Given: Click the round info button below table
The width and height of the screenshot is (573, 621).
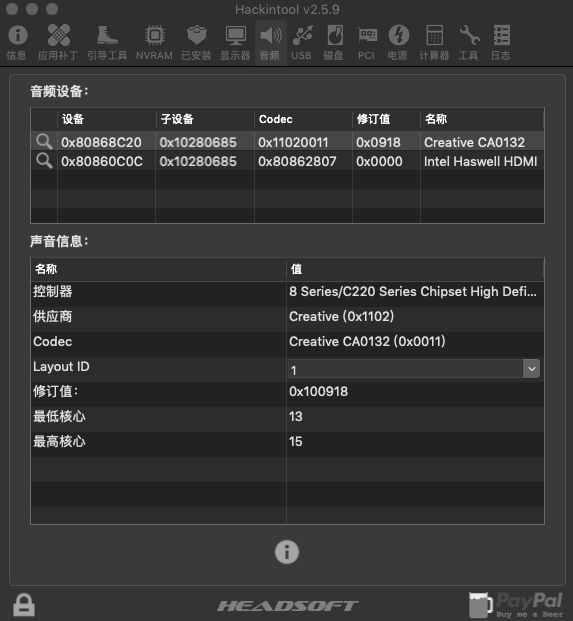Looking at the screenshot, I should 287,552.
